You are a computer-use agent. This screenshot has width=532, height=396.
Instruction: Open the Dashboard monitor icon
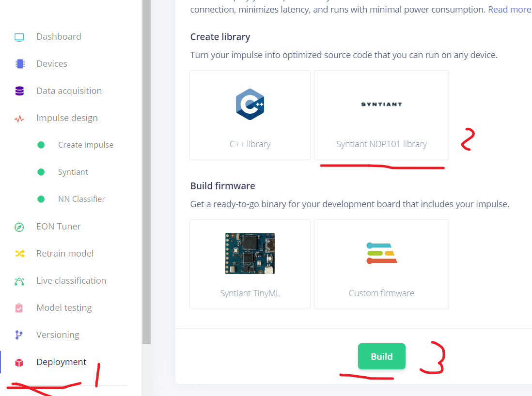(19, 37)
